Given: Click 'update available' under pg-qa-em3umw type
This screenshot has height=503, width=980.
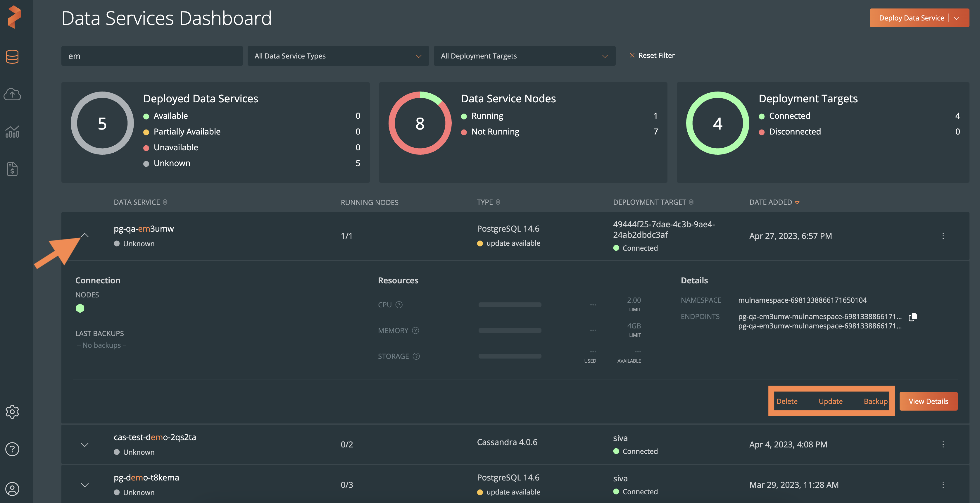Looking at the screenshot, I should tap(513, 243).
